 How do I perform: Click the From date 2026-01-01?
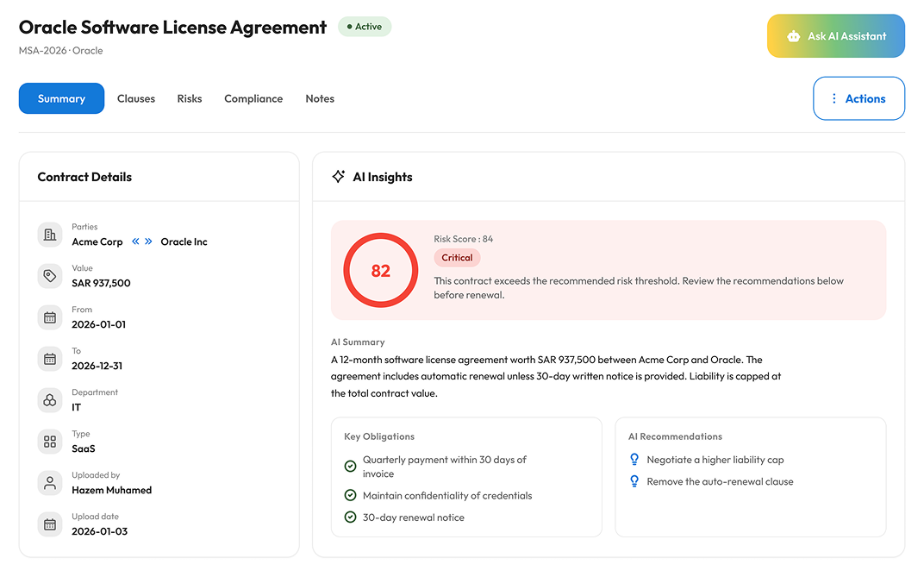(x=98, y=324)
